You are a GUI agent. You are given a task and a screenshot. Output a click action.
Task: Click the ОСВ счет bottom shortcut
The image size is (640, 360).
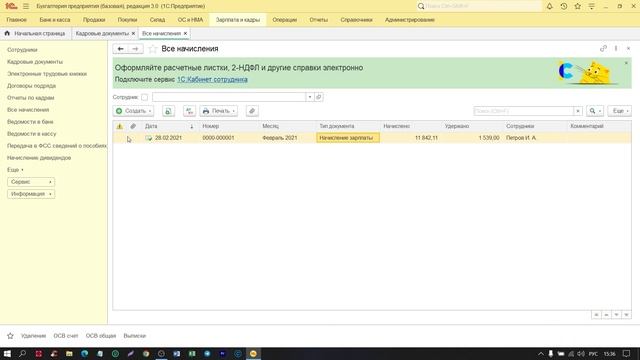(x=65, y=336)
